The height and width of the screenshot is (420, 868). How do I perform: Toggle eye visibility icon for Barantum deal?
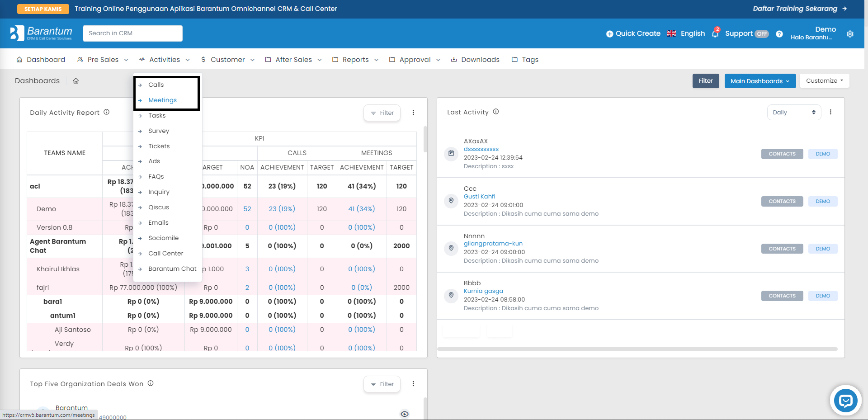405,414
